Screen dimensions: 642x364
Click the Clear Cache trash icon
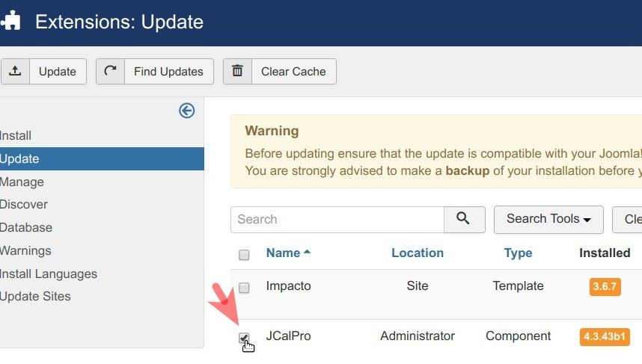click(237, 71)
